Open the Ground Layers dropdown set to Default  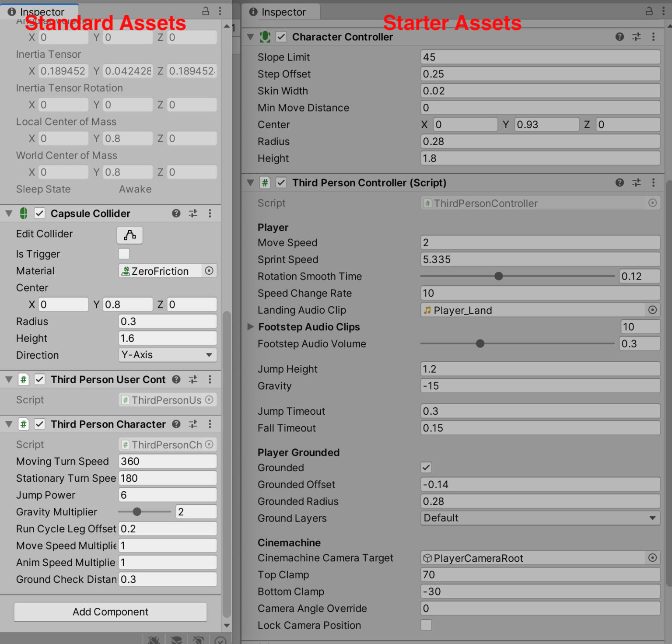pyautogui.click(x=540, y=518)
